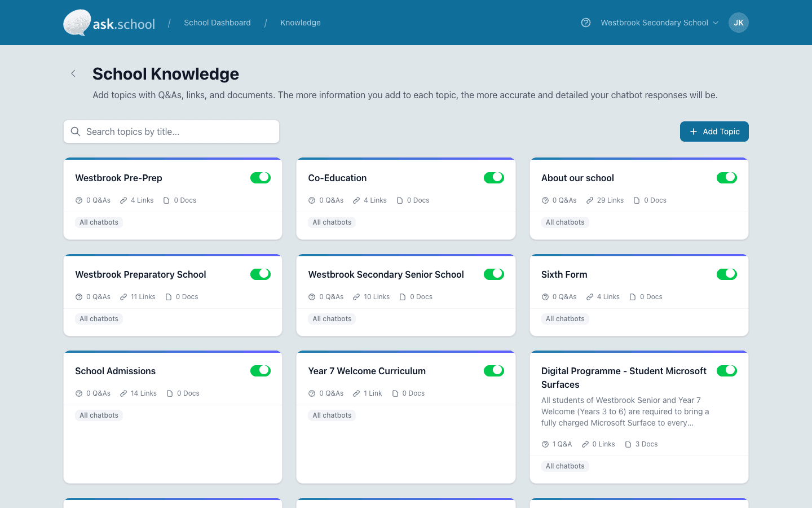The width and height of the screenshot is (812, 508).
Task: Open School Dashboard breadcrumb
Action: pyautogui.click(x=217, y=23)
